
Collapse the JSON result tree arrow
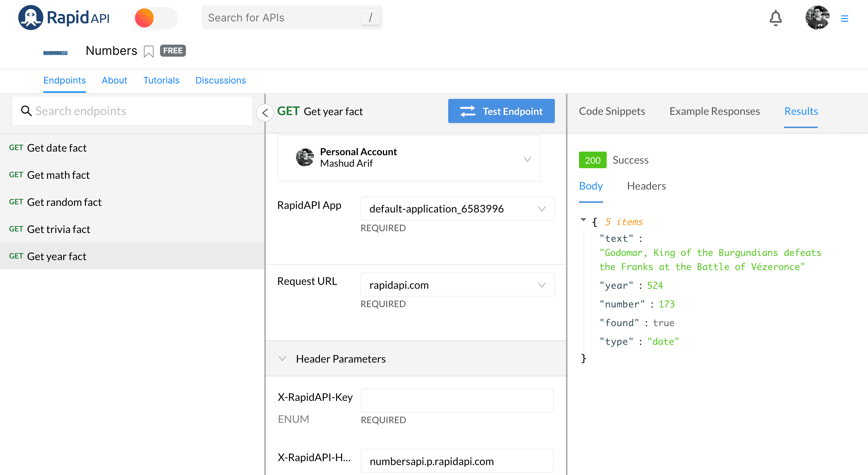click(x=583, y=220)
